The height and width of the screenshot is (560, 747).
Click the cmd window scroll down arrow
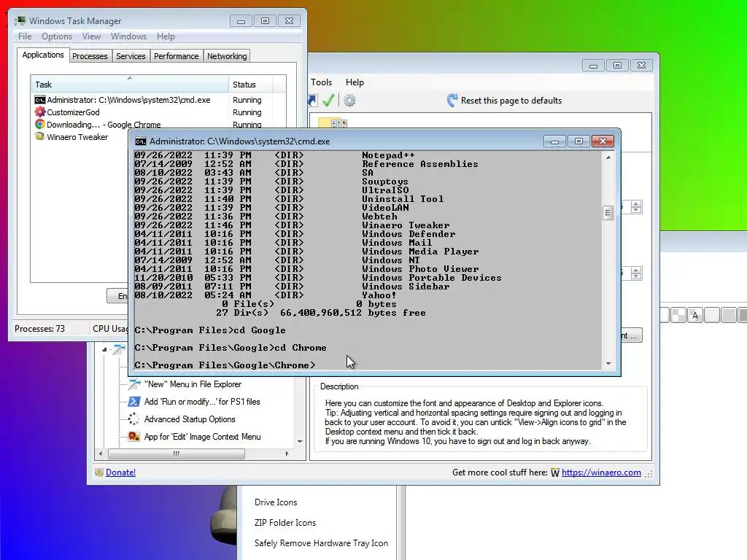click(608, 364)
